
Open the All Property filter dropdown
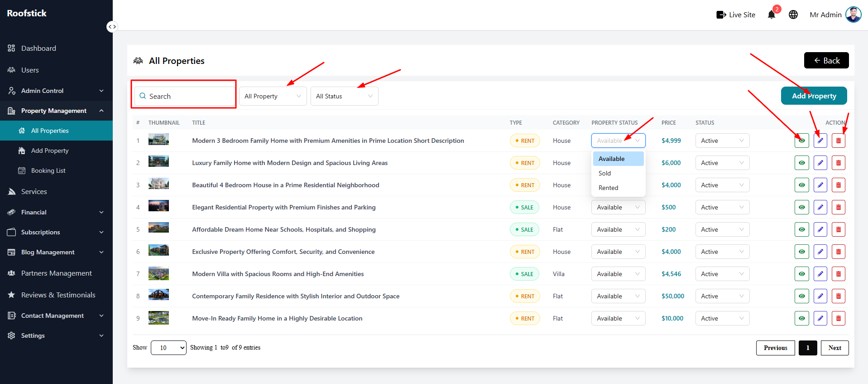(273, 96)
